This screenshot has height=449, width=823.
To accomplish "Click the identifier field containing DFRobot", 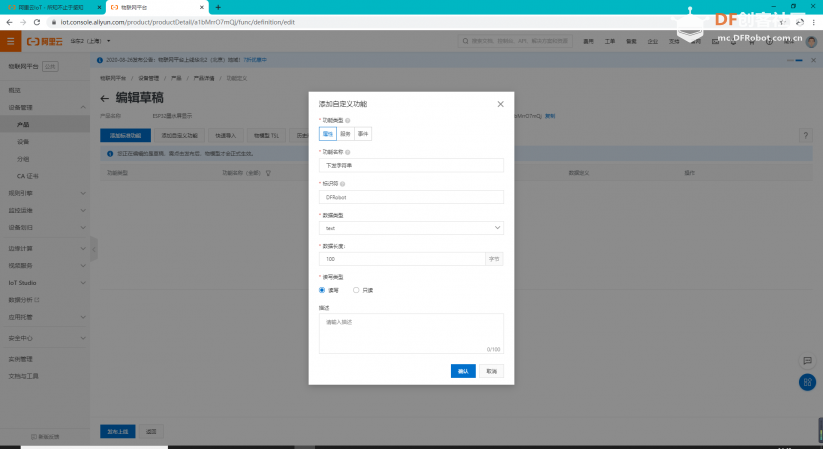I will pos(411,197).
